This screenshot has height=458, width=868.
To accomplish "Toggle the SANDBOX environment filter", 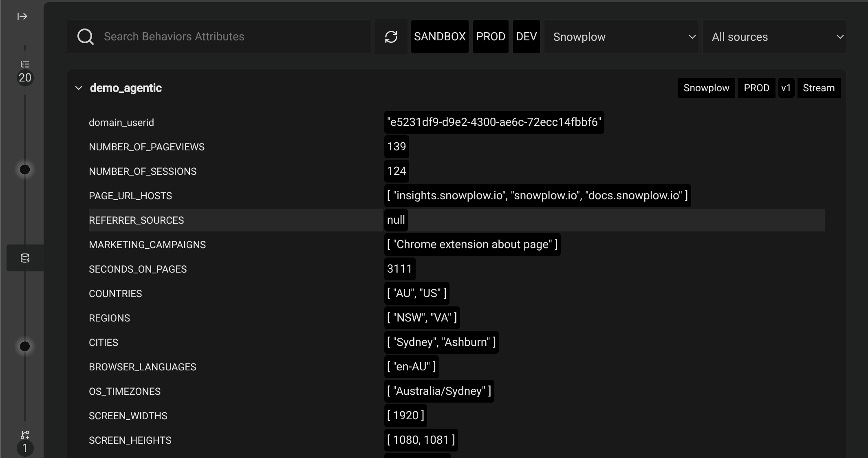I will [x=439, y=37].
